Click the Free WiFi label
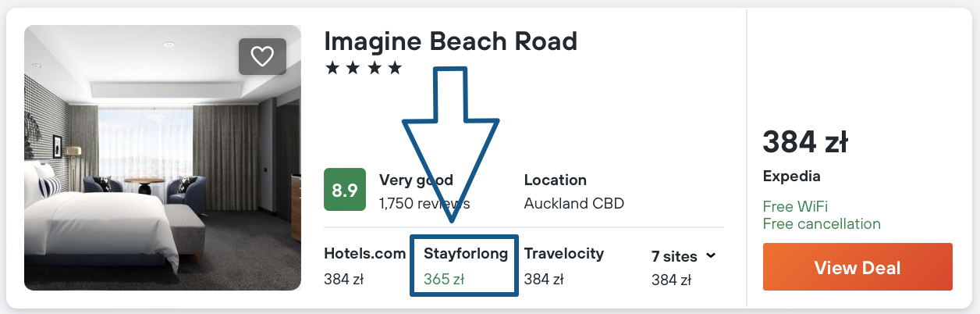This screenshot has height=314, width=980. click(795, 207)
